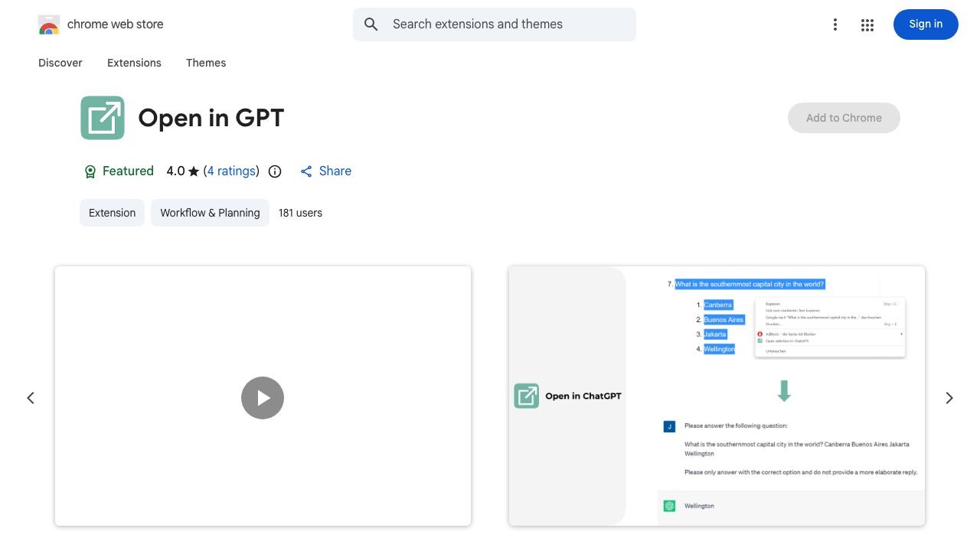Play the extension preview video
980x551 pixels.
click(x=263, y=398)
